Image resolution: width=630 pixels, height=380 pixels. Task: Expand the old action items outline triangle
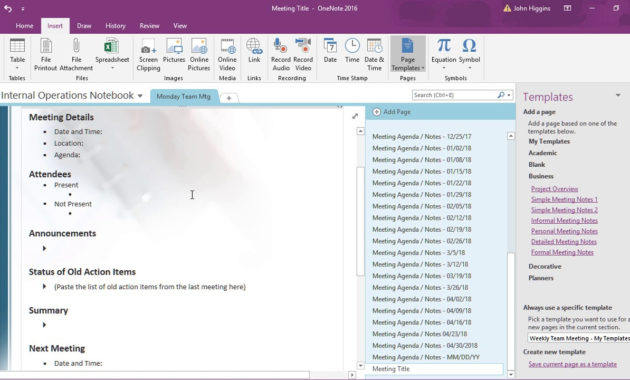tap(44, 286)
